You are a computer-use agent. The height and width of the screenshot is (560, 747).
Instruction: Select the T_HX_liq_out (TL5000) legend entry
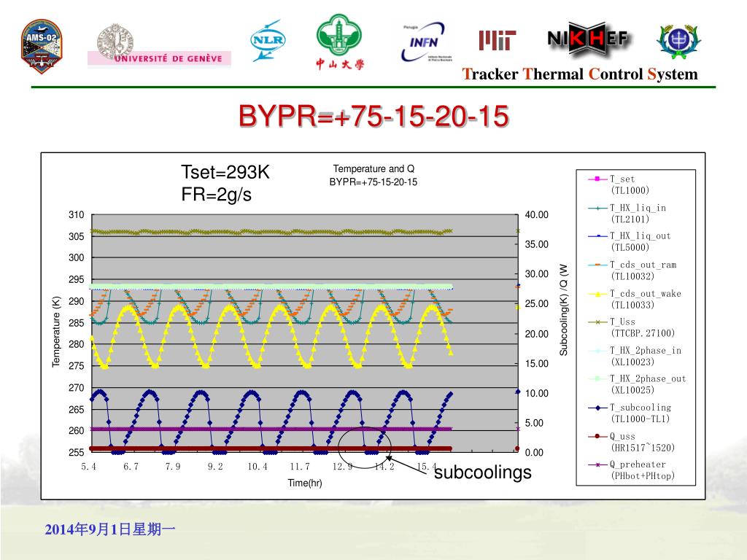tap(630, 241)
